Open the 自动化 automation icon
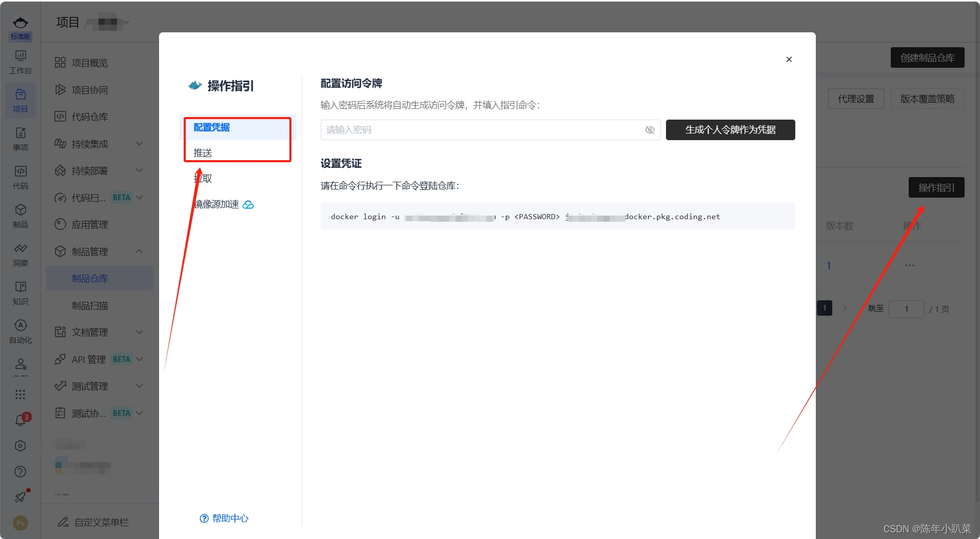The image size is (980, 539). click(x=21, y=332)
